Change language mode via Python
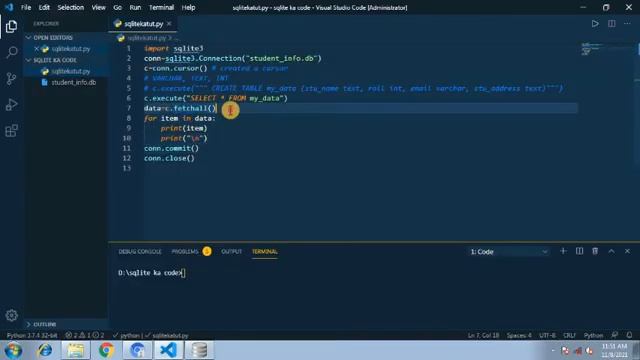 (x=593, y=335)
